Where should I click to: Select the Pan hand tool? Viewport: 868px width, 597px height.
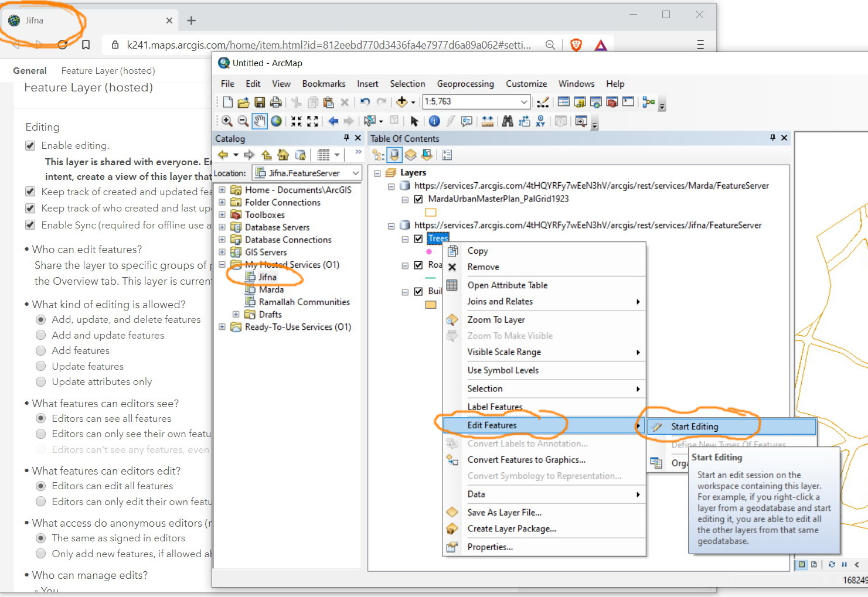(259, 121)
